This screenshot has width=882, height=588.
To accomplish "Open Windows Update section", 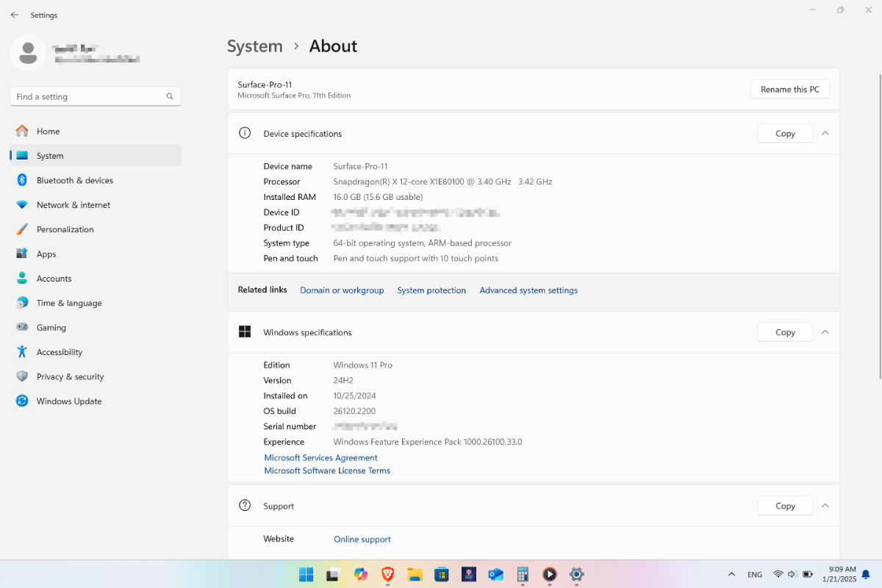I will click(68, 401).
